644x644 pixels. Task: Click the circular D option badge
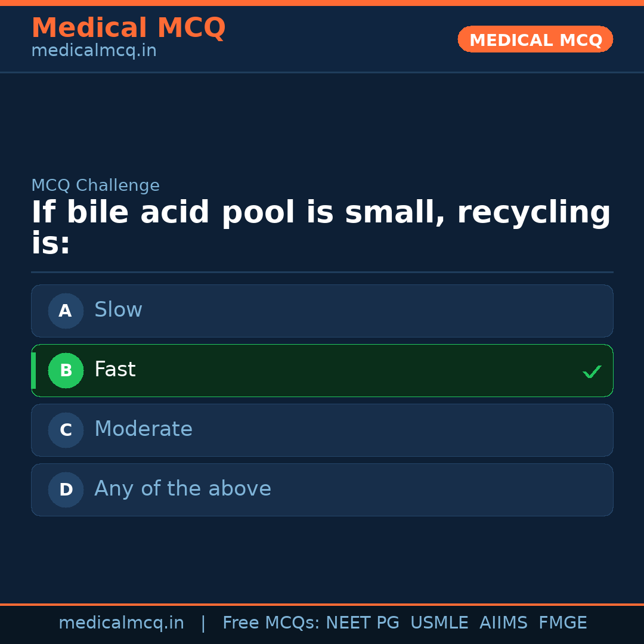point(66,490)
